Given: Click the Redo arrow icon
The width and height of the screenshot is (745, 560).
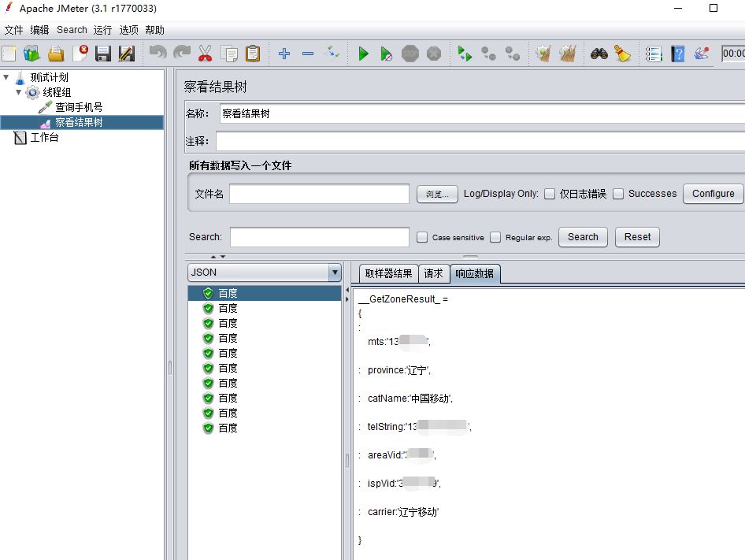Looking at the screenshot, I should (181, 53).
